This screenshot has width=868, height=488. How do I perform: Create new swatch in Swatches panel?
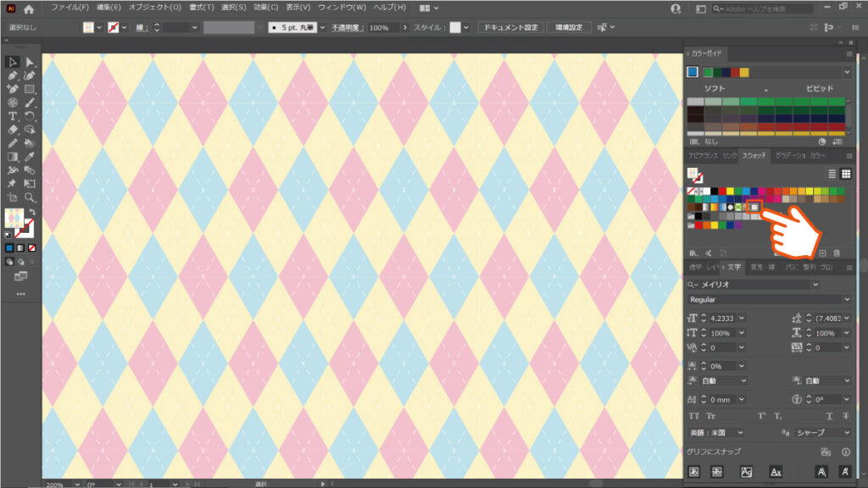[822, 253]
